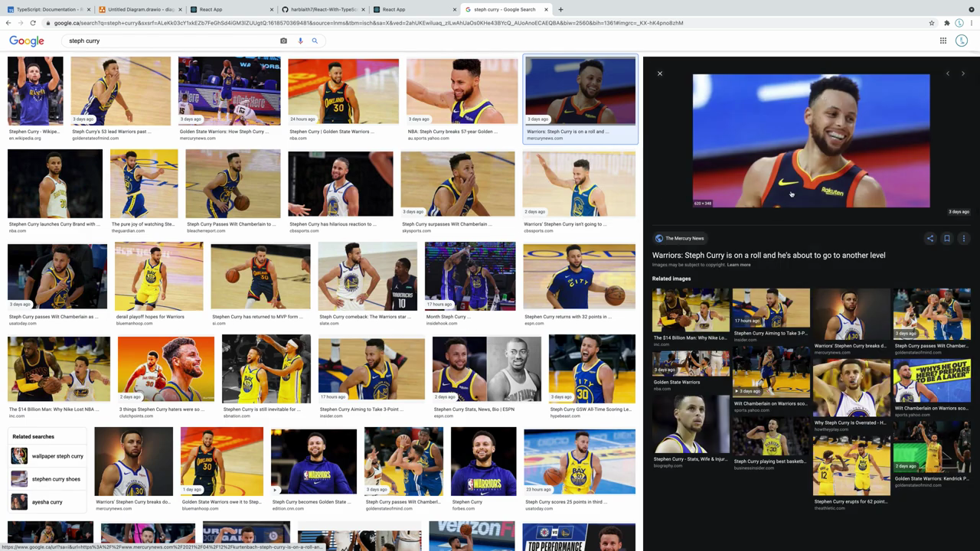This screenshot has height=551, width=980.
Task: Save previewed image with bookmark icon
Action: coord(947,238)
